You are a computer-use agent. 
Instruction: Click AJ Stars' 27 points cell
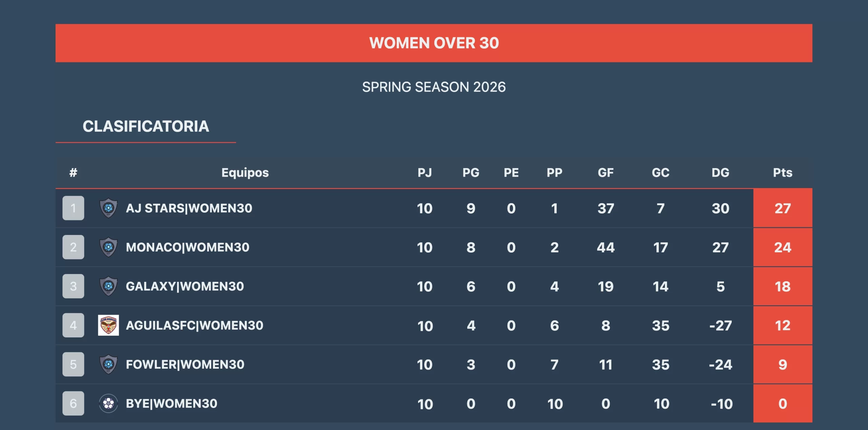point(782,208)
